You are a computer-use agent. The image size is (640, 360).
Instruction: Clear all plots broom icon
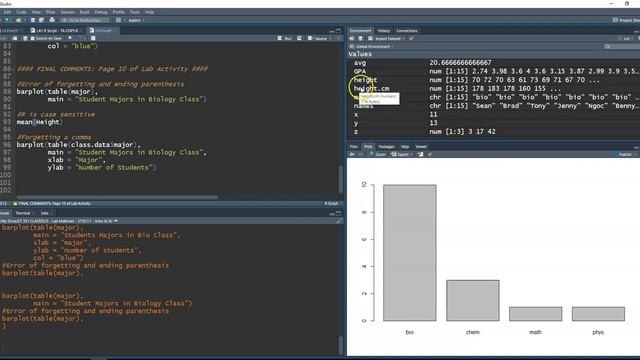click(x=430, y=154)
